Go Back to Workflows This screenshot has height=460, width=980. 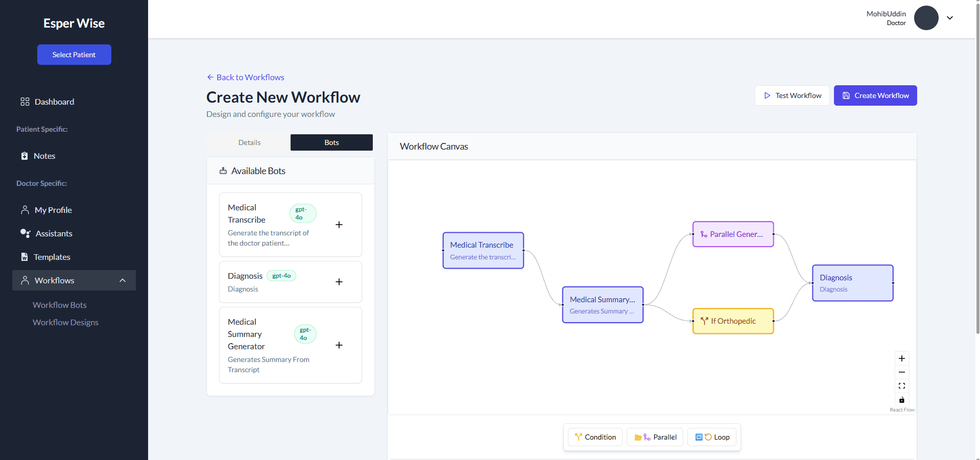[x=245, y=77]
